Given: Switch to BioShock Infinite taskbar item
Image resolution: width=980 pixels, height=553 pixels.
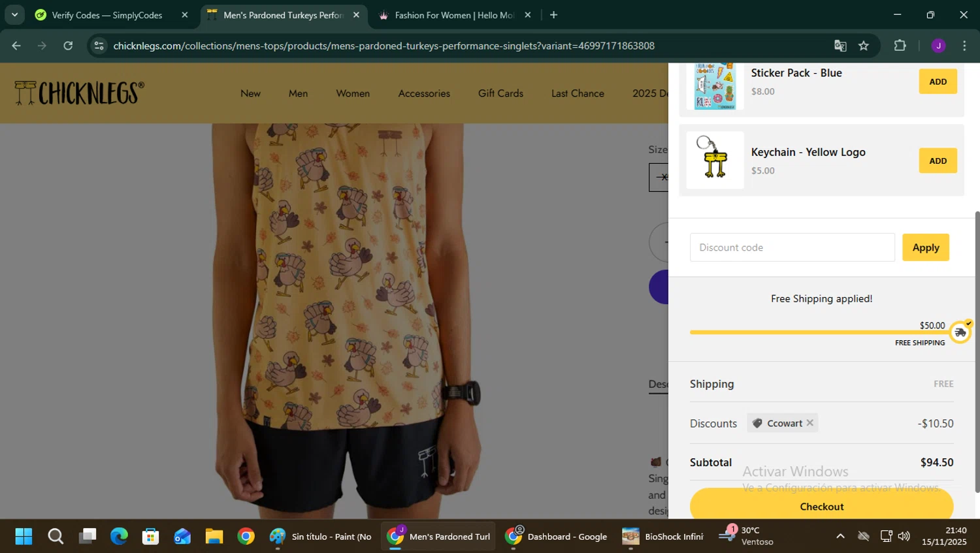Looking at the screenshot, I should (662, 537).
